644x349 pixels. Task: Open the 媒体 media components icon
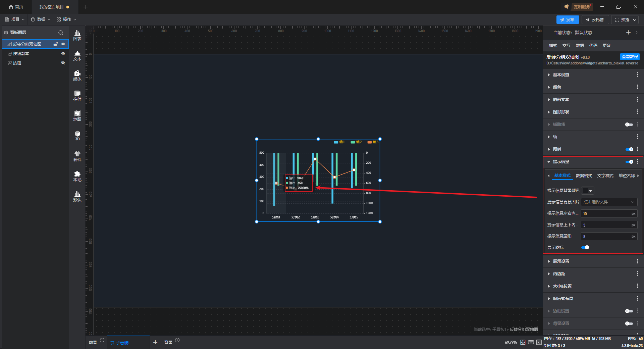[77, 76]
